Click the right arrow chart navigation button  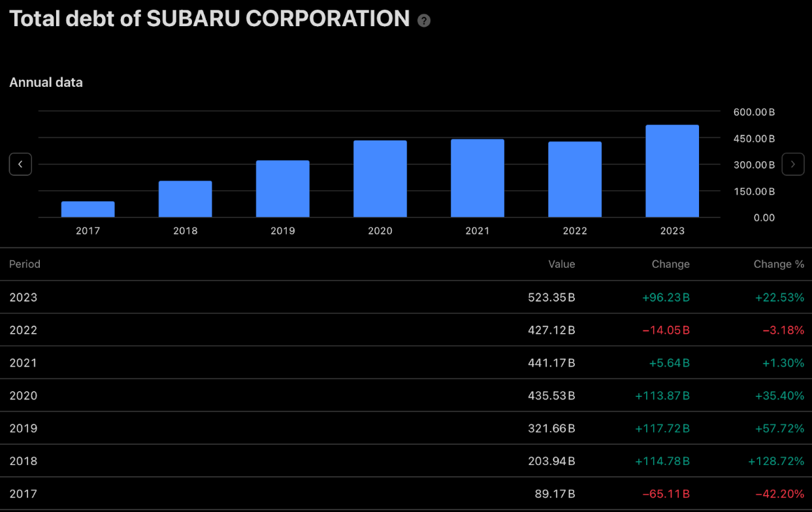[x=793, y=164]
